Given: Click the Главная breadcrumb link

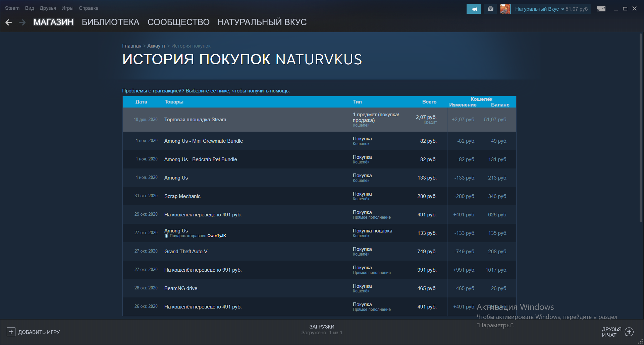Looking at the screenshot, I should click(x=132, y=46).
